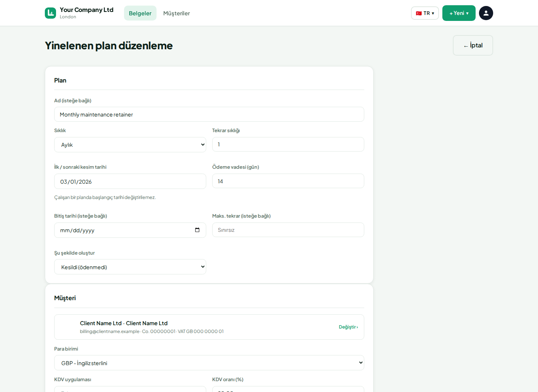This screenshot has width=538, height=392.
Task: Switch to the Belgeler tab
Action: [140, 13]
